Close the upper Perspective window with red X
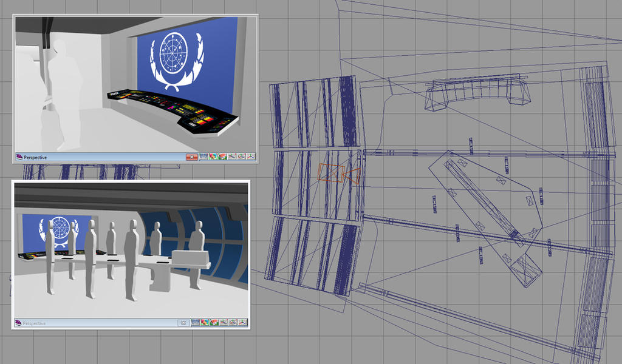 tap(192, 157)
